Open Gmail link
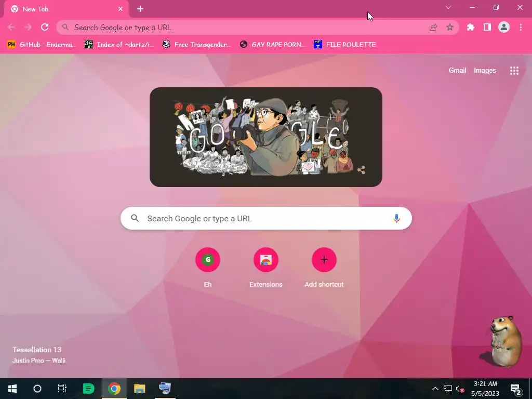 pyautogui.click(x=457, y=70)
